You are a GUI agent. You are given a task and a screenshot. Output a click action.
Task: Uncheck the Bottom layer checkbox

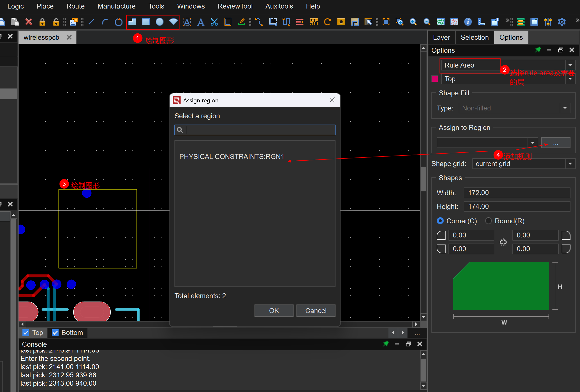coord(55,333)
